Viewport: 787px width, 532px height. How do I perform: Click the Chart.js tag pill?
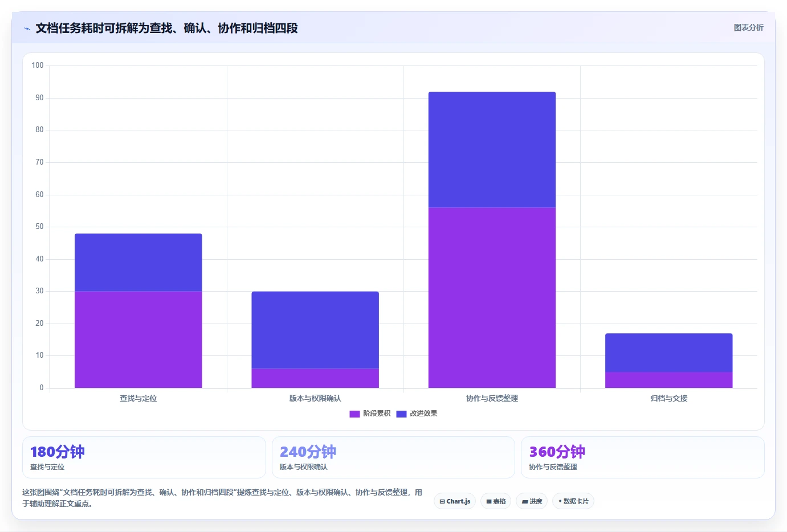pyautogui.click(x=455, y=501)
